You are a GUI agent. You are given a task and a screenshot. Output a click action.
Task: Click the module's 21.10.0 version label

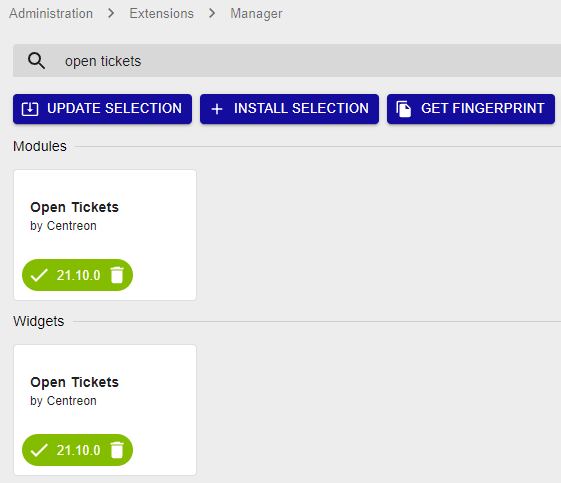[x=78, y=275]
